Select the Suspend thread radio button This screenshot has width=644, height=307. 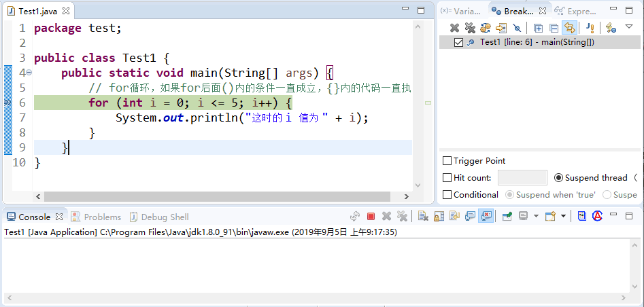[x=559, y=178]
